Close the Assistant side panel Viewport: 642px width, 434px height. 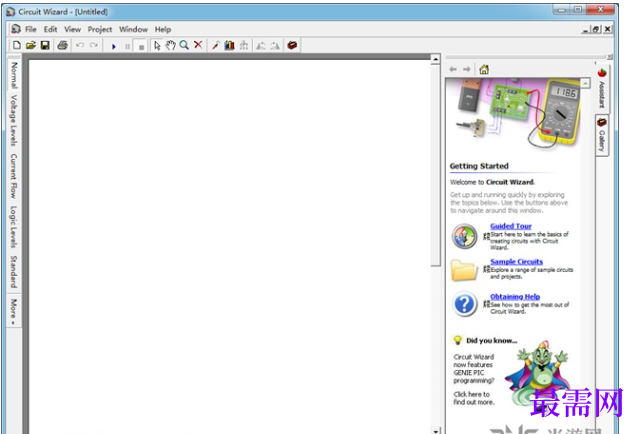coord(610,57)
